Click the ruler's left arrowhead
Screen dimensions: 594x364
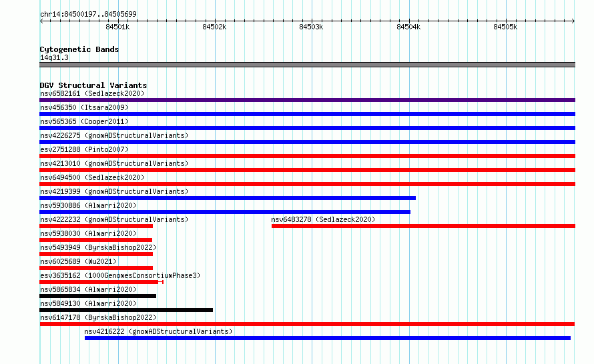(41, 21)
